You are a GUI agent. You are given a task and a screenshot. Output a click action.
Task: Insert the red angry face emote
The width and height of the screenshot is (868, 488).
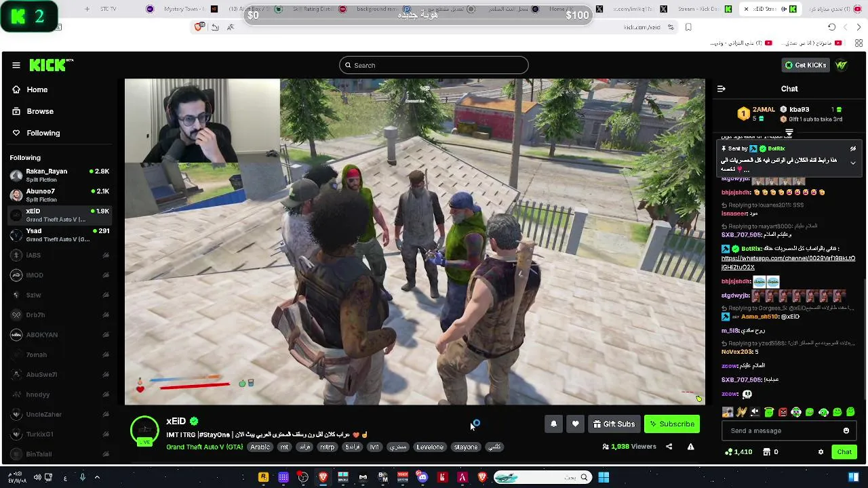tap(783, 412)
